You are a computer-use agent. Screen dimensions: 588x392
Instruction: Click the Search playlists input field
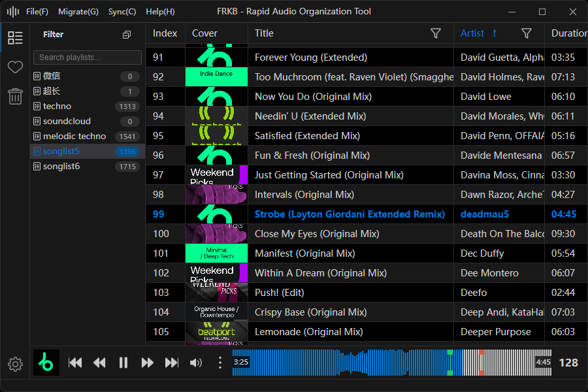[x=88, y=57]
